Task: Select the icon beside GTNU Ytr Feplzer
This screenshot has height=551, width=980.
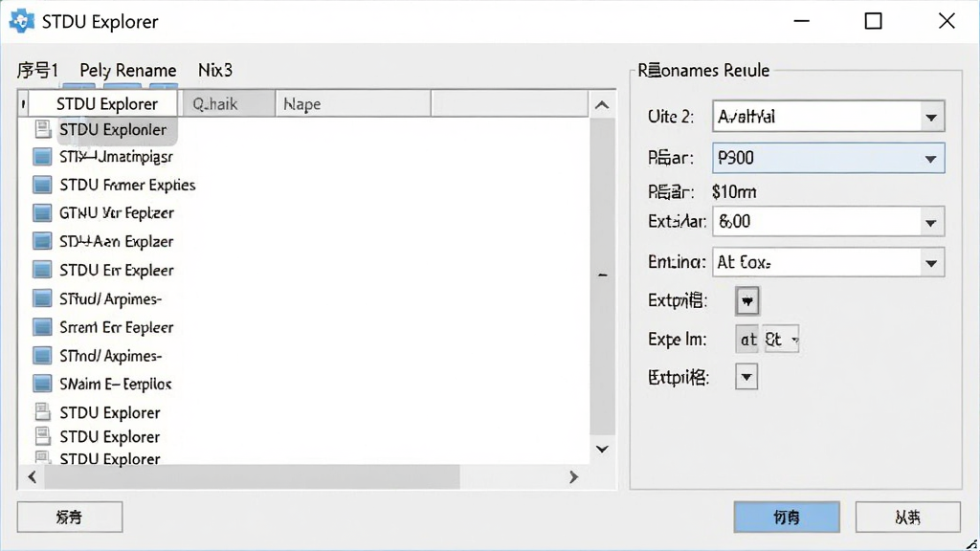Action: 42,213
